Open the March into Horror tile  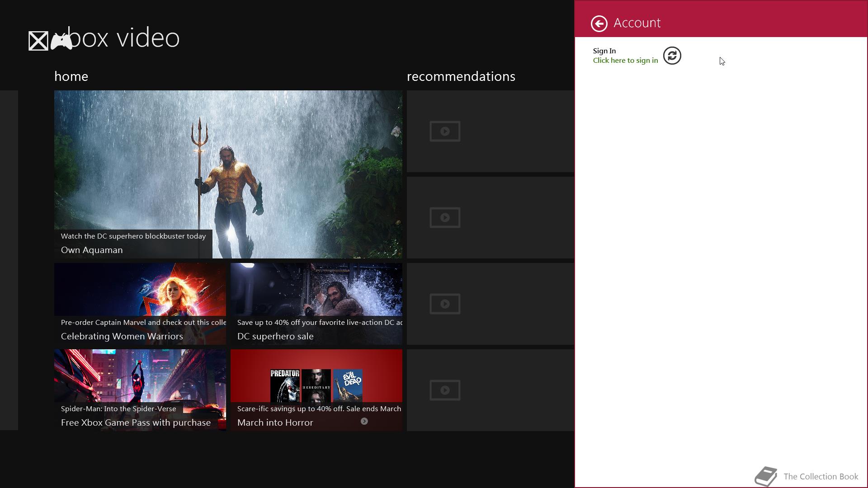(316, 390)
